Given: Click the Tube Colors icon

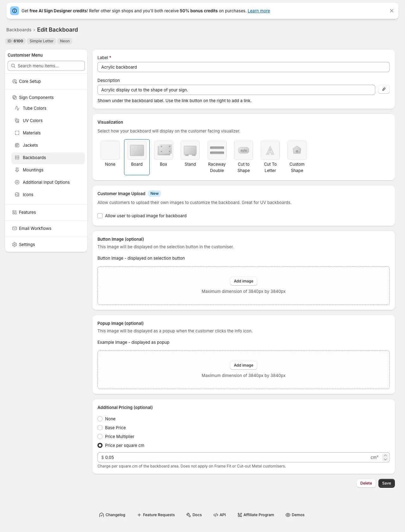Looking at the screenshot, I should coord(17,108).
